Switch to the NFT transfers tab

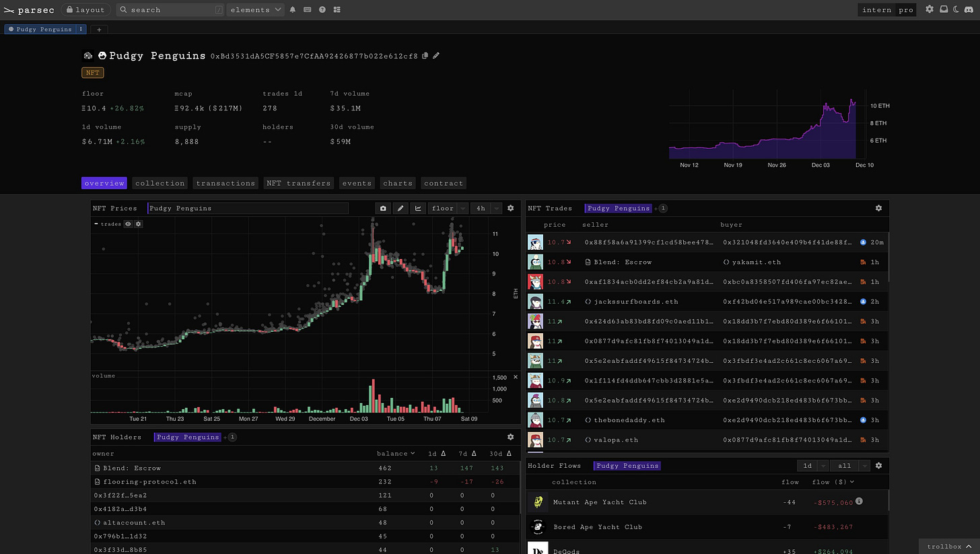click(298, 183)
